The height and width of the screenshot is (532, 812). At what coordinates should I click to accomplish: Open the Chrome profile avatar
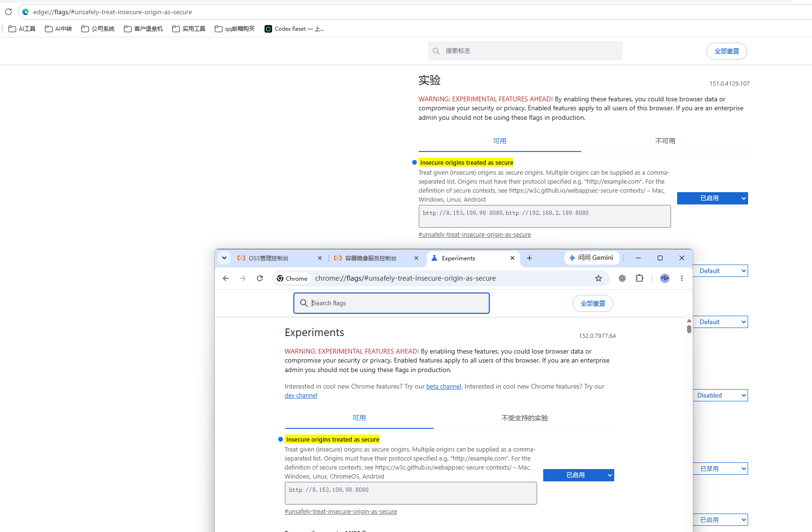[665, 278]
